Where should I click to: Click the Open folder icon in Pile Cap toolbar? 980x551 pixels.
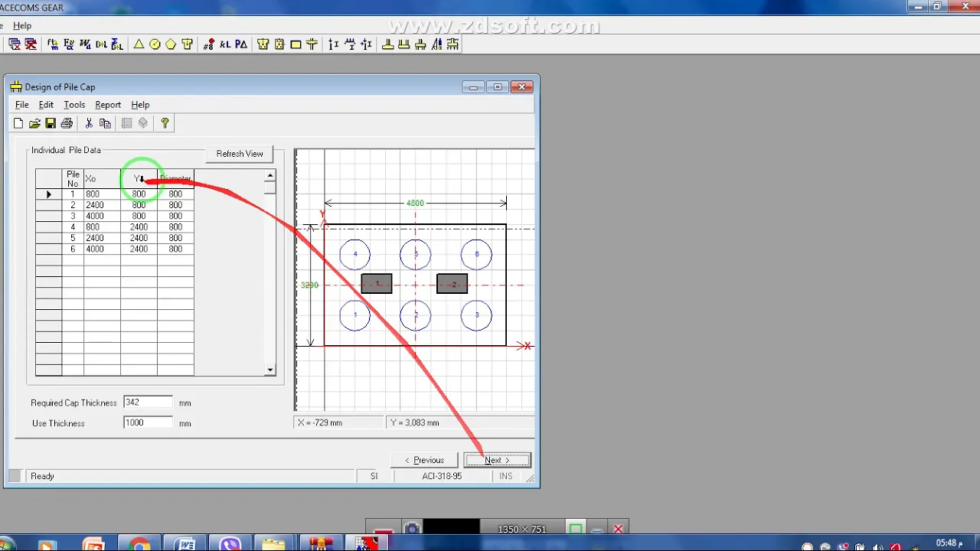34,123
